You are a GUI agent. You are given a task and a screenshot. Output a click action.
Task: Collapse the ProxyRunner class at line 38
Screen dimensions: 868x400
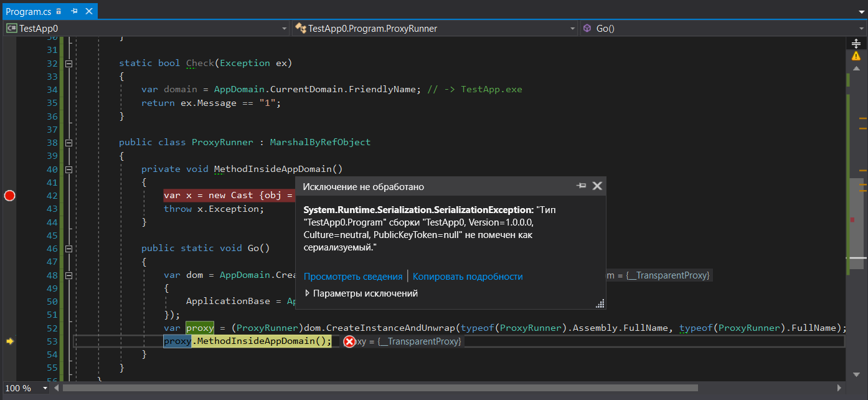[x=68, y=143]
